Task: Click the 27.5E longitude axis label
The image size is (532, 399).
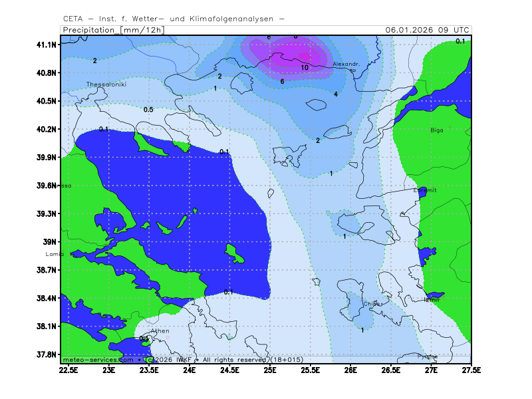Action: (470, 369)
